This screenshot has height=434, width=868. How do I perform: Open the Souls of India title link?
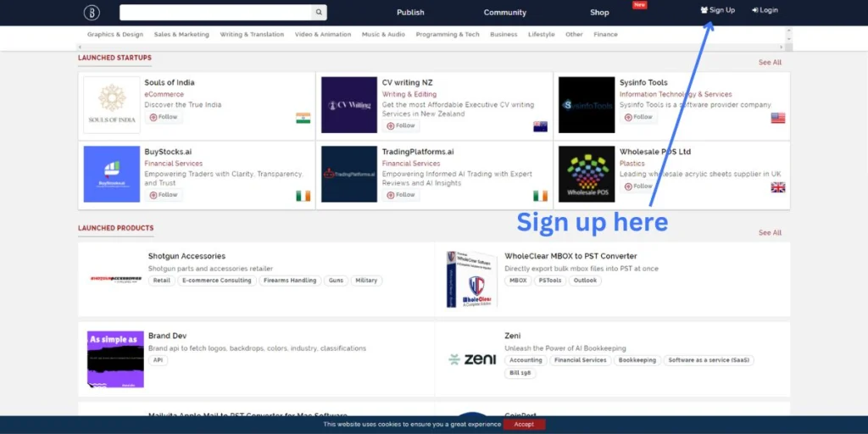click(x=170, y=82)
